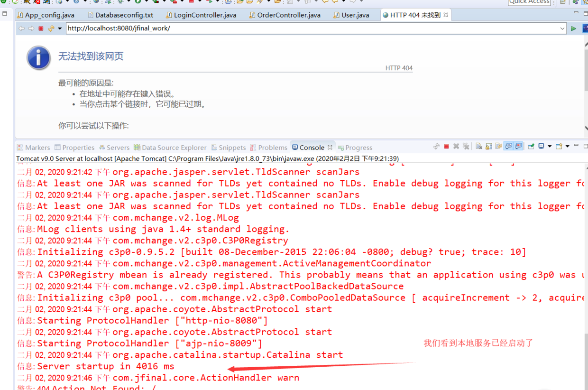Viewport: 588px width, 390px height.
Task: Minimize the editor area
Action: click(576, 13)
